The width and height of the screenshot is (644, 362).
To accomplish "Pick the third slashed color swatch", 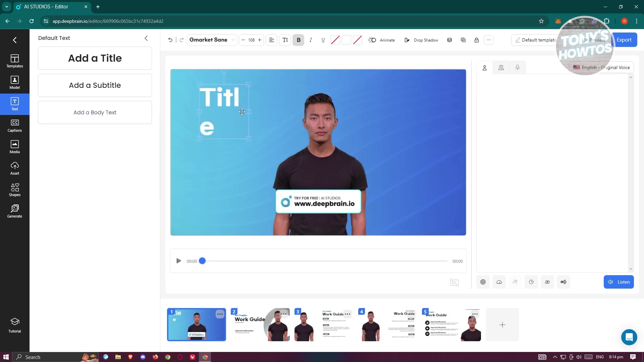I will (358, 40).
